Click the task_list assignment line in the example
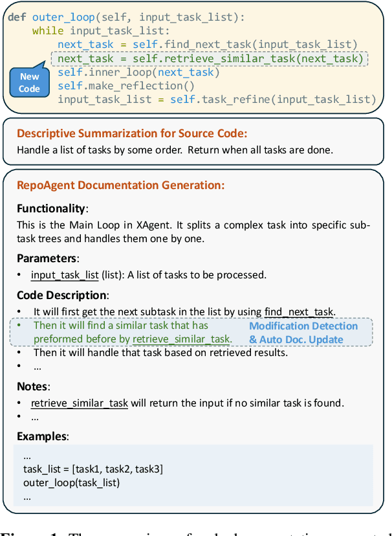This screenshot has height=536, width=392. pyautogui.click(x=93, y=469)
